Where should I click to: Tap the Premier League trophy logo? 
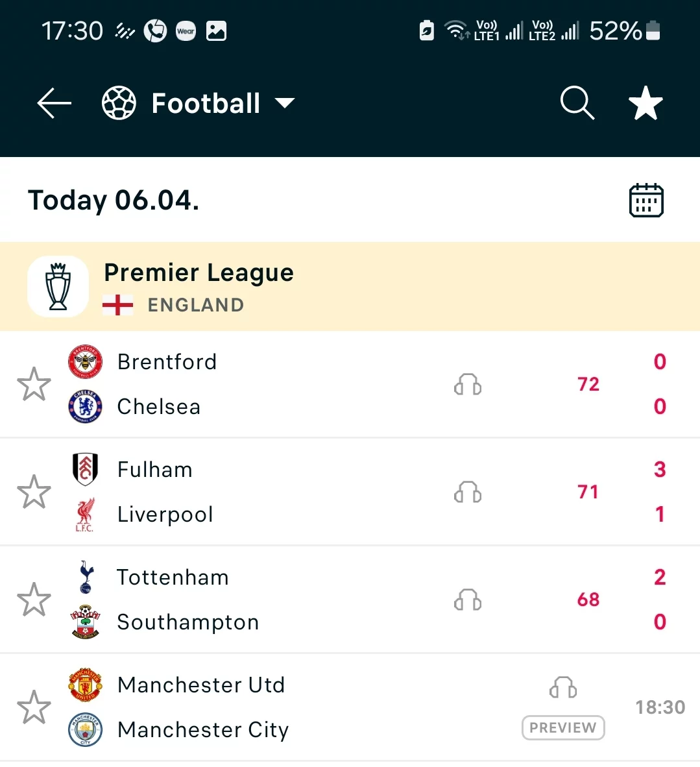58,286
